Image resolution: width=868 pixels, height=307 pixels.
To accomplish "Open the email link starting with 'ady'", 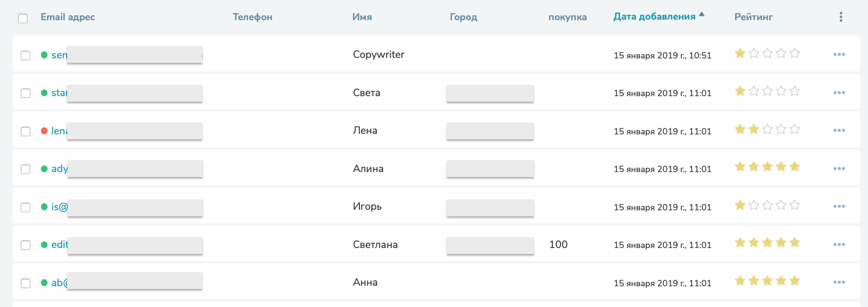I will [60, 169].
